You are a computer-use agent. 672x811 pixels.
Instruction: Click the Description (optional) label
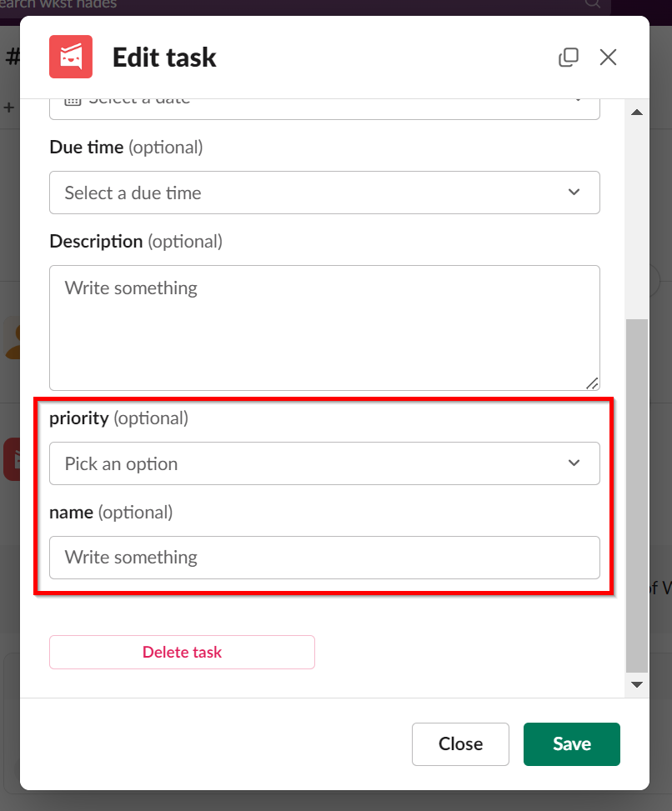[136, 242]
